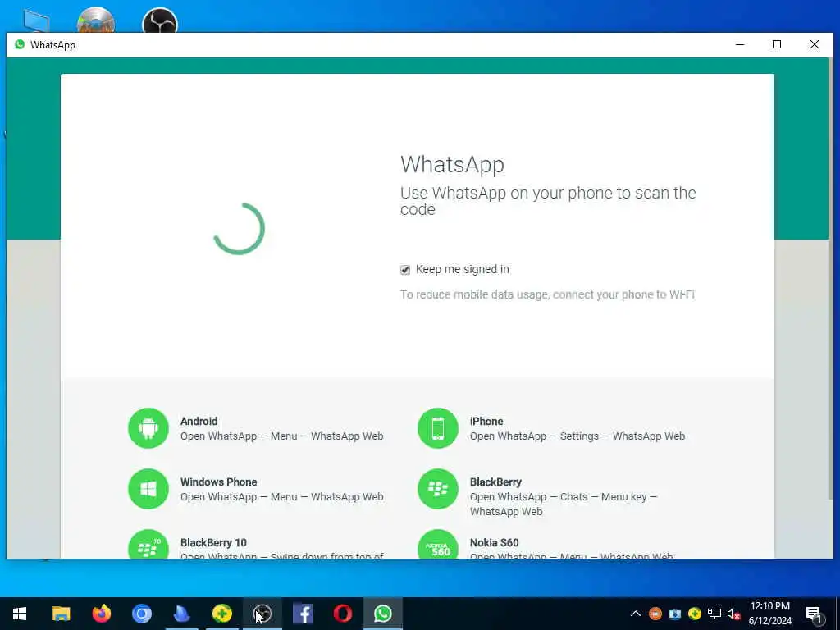Screen dimensions: 840x630
Task: Click the green BlackBerry icon
Action: pos(438,489)
